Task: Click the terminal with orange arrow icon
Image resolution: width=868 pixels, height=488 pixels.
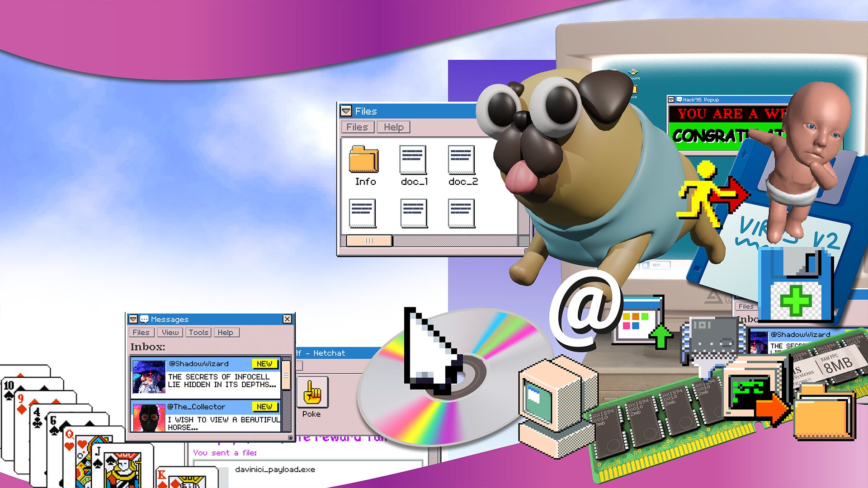Action: point(755,392)
